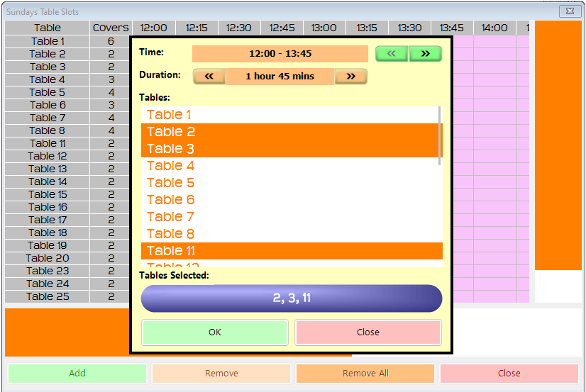Click the tables list scrollbar

pos(440,136)
